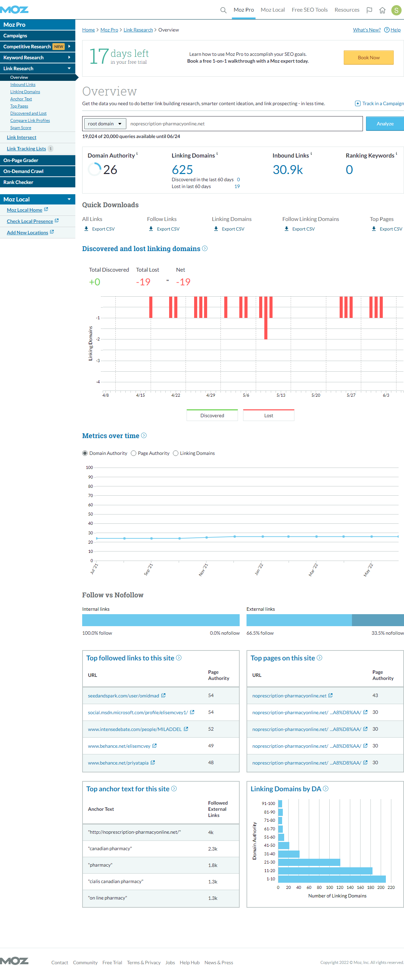Click the flag notifications icon in header
404x980 pixels.
pyautogui.click(x=369, y=10)
